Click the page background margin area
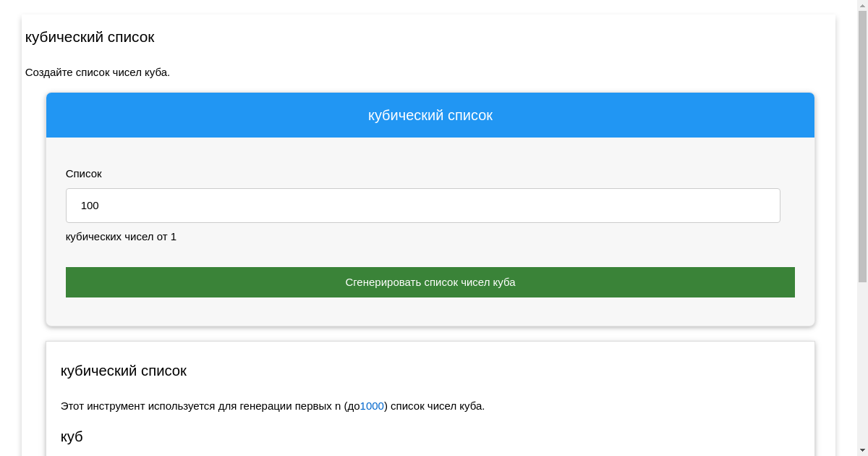This screenshot has width=868, height=456. click(11, 217)
